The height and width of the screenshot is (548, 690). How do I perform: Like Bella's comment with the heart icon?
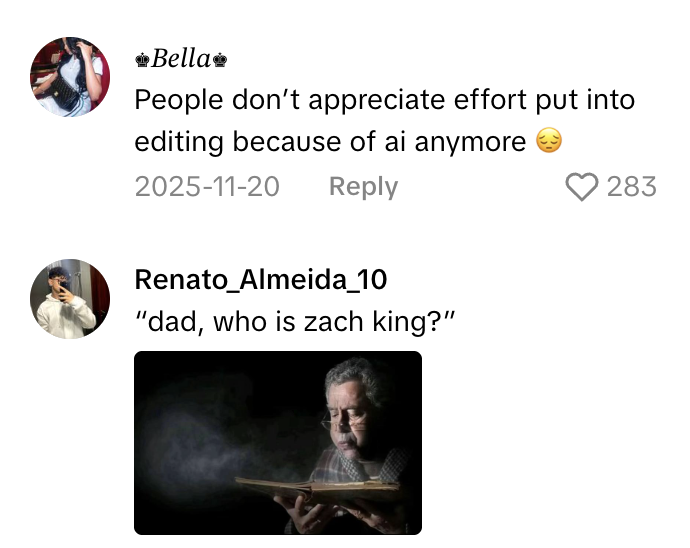pos(581,187)
